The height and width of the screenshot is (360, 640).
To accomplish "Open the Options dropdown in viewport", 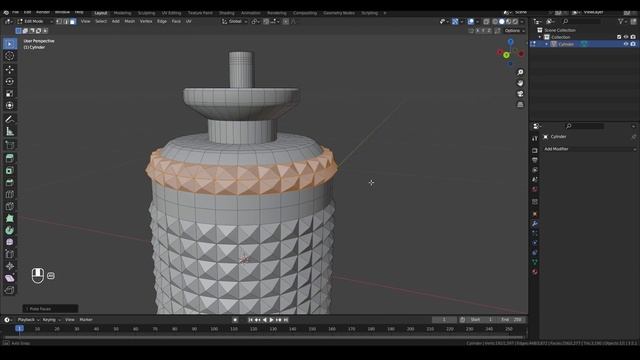I will [x=514, y=31].
